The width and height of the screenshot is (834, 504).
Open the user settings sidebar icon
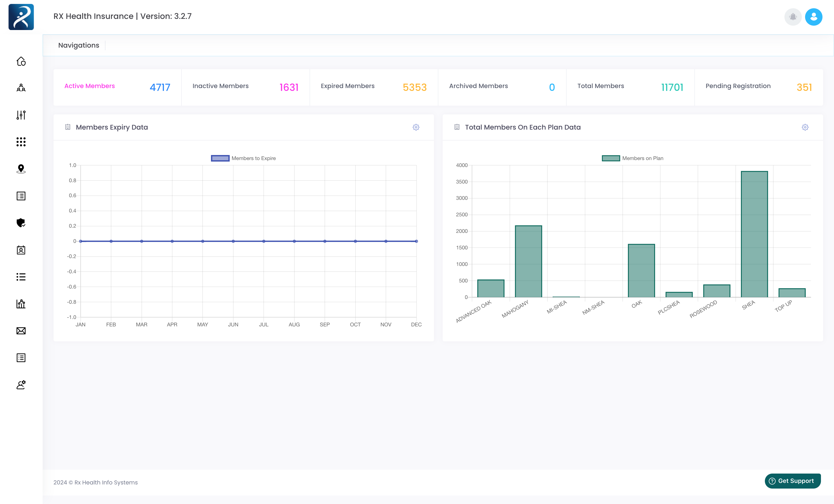(21, 384)
